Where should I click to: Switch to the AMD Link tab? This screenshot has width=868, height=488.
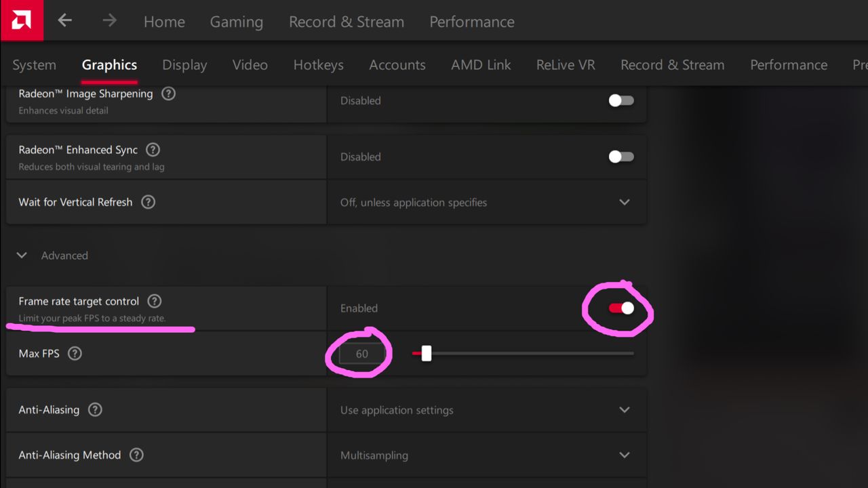click(x=481, y=65)
